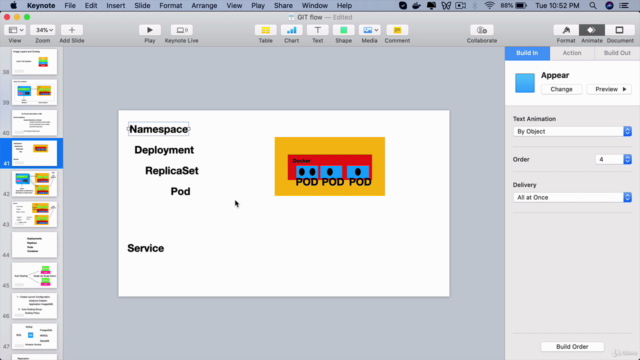Switch to the Action tab
This screenshot has width=640, height=360.
tap(572, 53)
